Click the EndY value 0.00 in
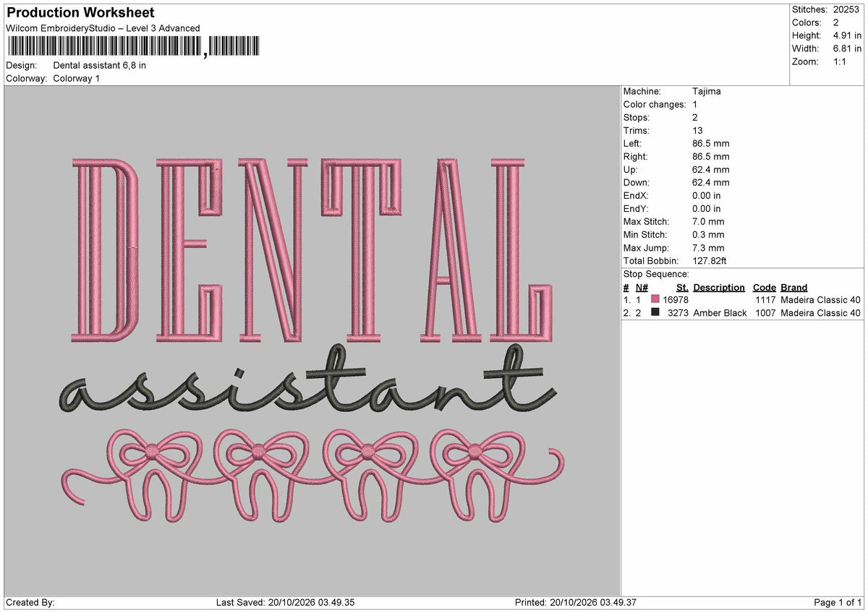 point(706,208)
